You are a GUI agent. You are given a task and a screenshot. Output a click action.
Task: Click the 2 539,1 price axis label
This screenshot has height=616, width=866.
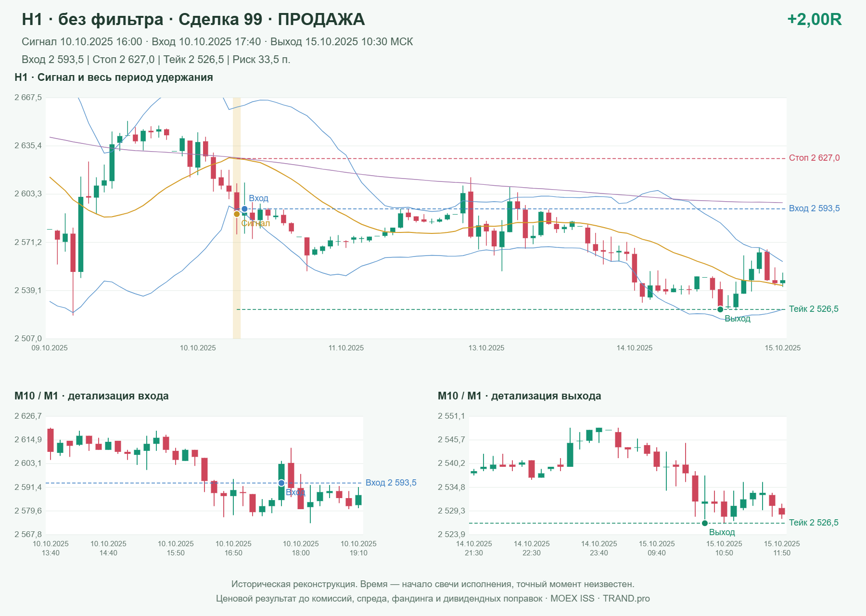point(28,291)
